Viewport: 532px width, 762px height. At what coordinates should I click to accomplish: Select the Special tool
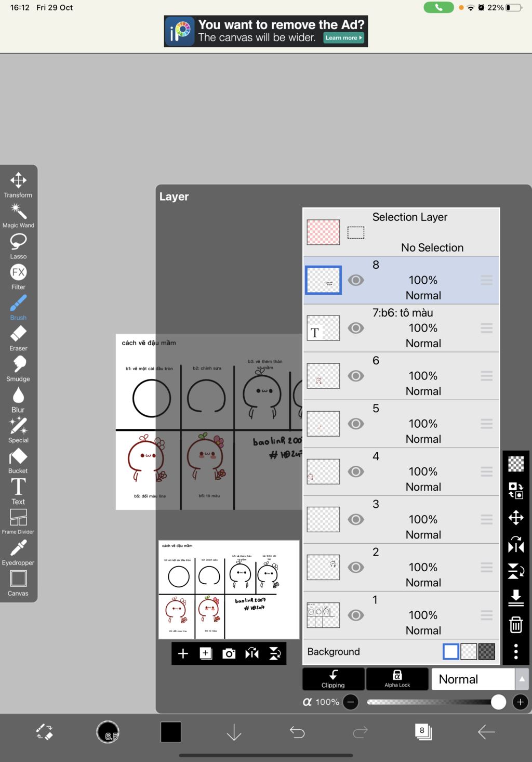tap(18, 430)
